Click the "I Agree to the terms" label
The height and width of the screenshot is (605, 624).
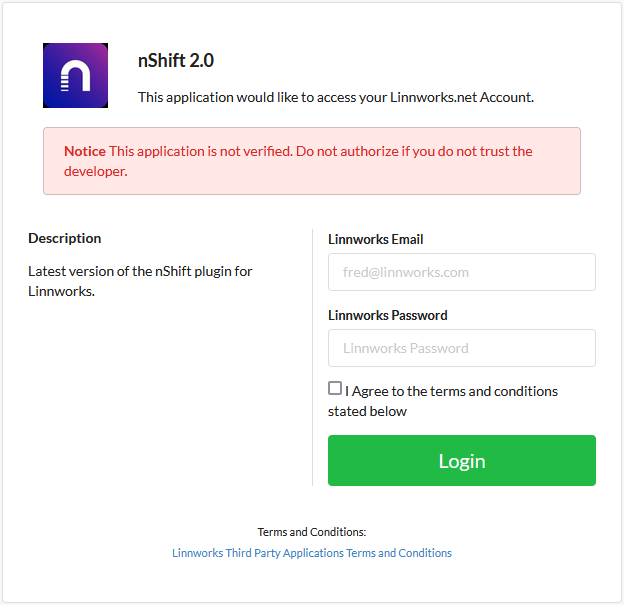[x=452, y=391]
